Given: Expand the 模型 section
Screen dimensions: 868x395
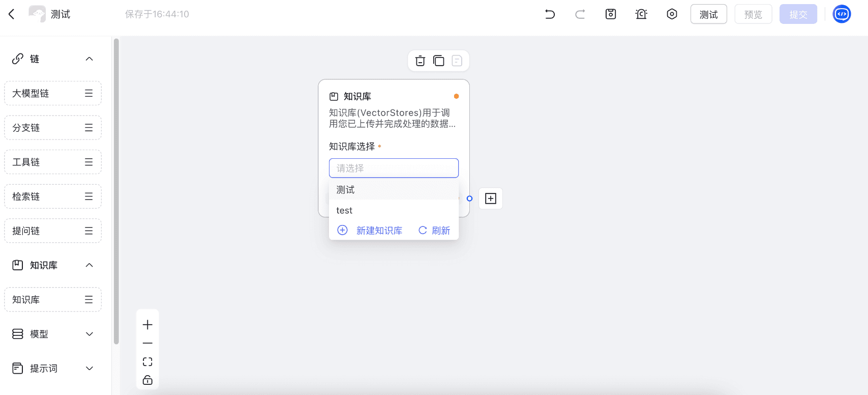Looking at the screenshot, I should point(89,334).
